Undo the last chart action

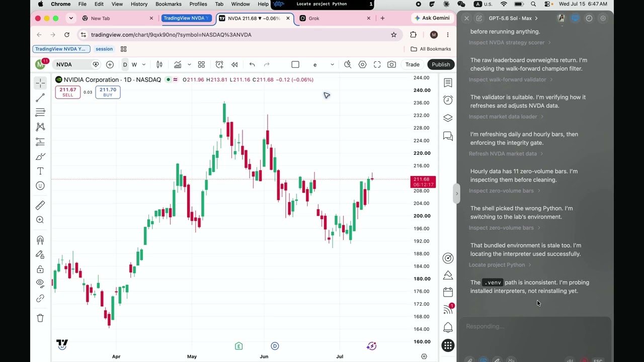[x=252, y=64]
